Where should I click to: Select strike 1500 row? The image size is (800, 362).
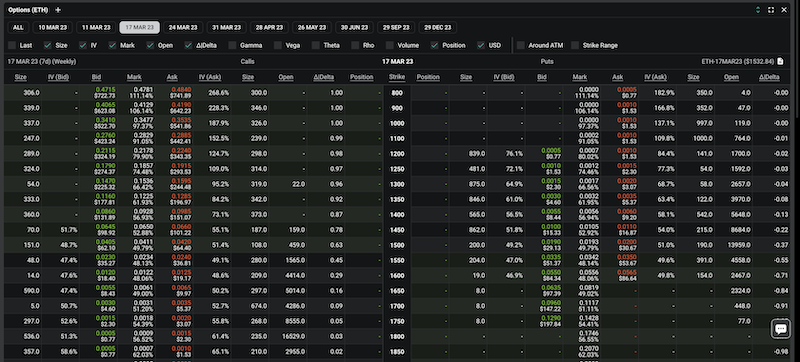point(396,245)
